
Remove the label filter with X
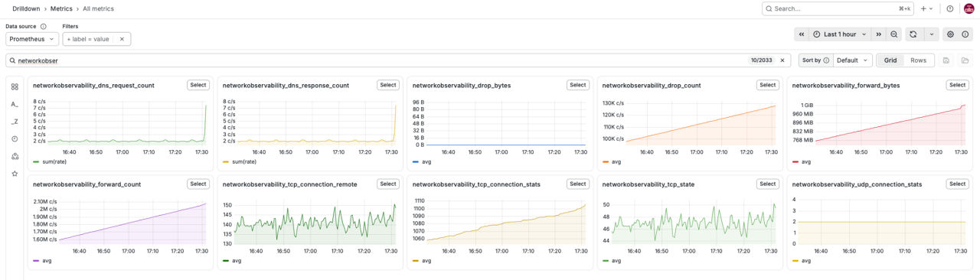tap(122, 39)
